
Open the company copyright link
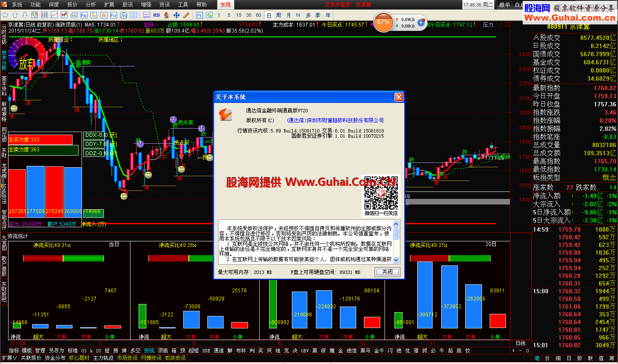[335, 120]
